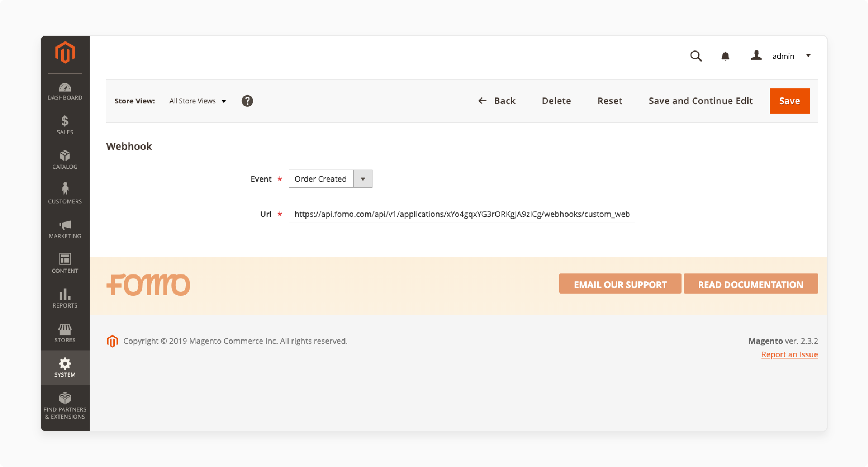
Task: Open the Reports menu
Action: 65,298
